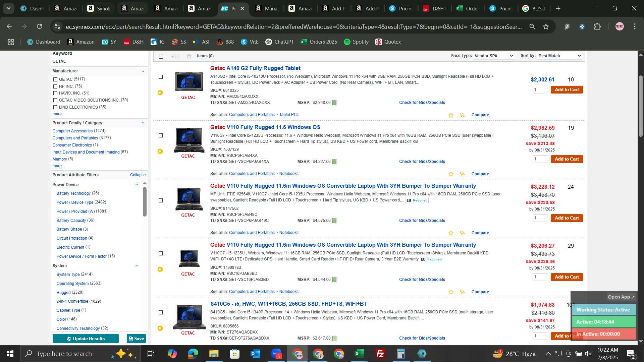The image size is (644, 362).
Task: Open Task View on the taskbar
Action: (x=151, y=354)
